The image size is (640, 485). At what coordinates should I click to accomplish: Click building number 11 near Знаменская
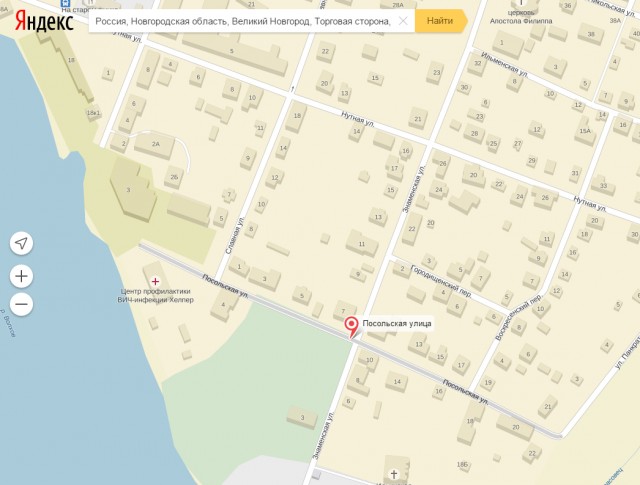coord(362,244)
